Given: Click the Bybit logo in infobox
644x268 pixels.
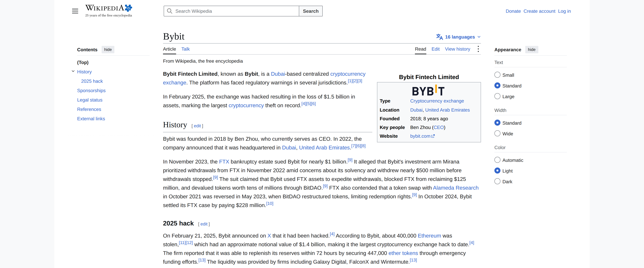Looking at the screenshot, I should (x=428, y=90).
